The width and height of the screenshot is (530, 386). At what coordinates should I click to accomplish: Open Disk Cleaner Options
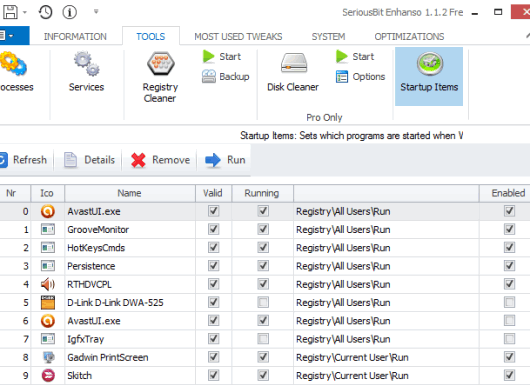[x=360, y=77]
